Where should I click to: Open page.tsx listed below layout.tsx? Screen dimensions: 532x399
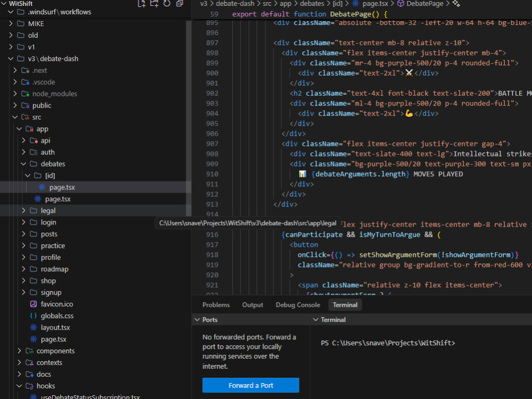(96, 339)
